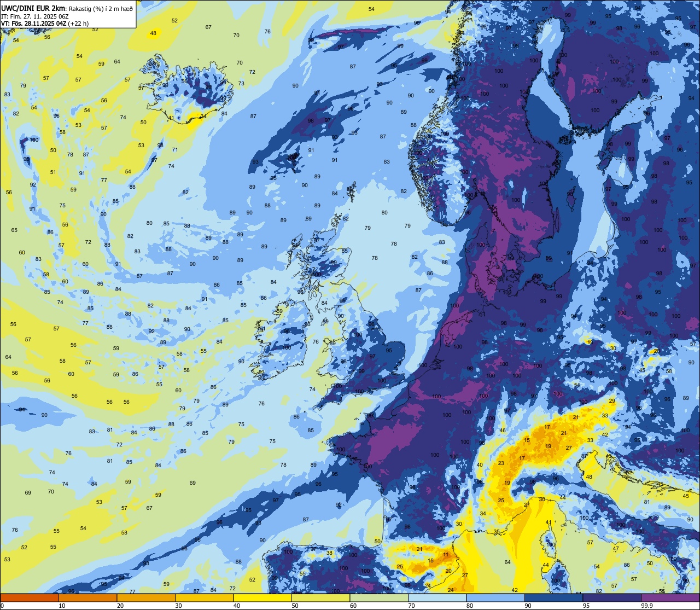Click the humidity value "73" east of Iceland
This screenshot has width=700, height=610.
coord(241,83)
